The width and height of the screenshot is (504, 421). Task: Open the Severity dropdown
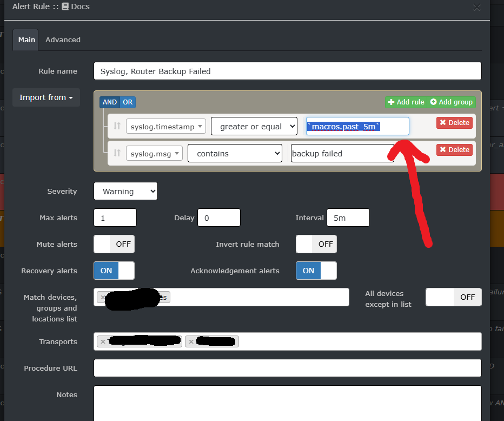click(x=125, y=191)
